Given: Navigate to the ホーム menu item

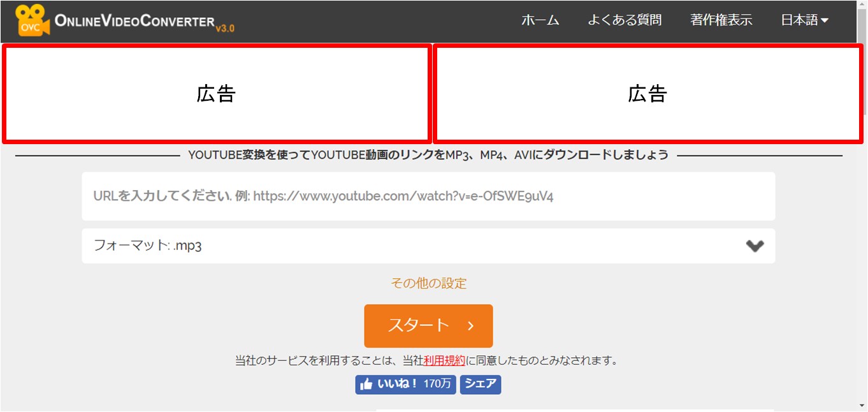Looking at the screenshot, I should [540, 20].
